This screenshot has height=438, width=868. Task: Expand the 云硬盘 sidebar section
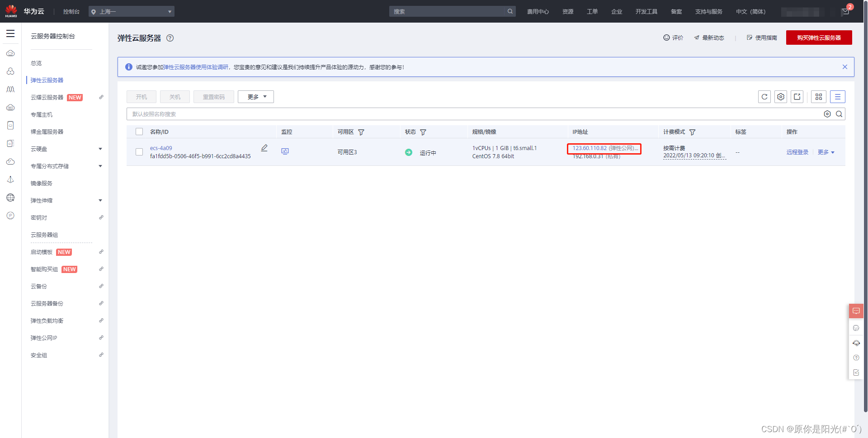[x=100, y=149]
